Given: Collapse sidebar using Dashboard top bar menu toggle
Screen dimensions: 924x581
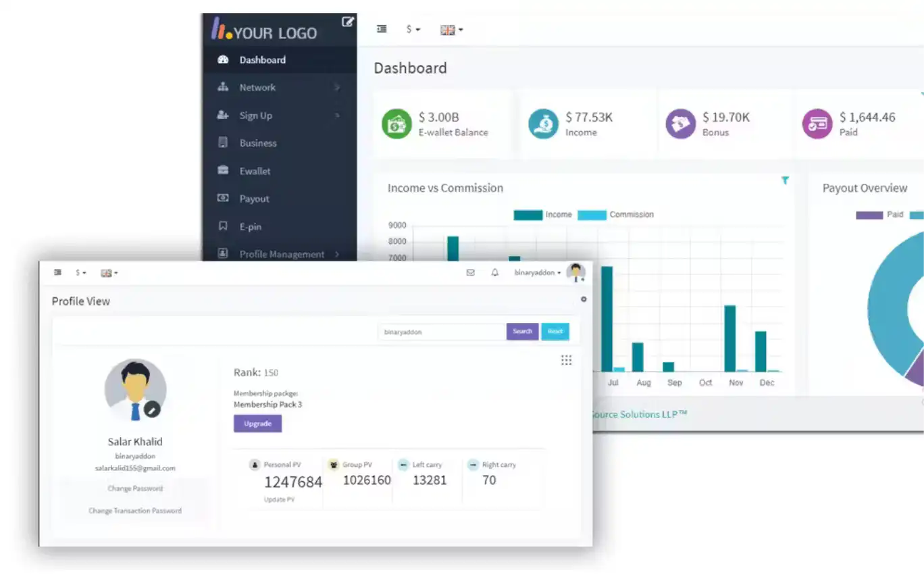Looking at the screenshot, I should (x=382, y=29).
